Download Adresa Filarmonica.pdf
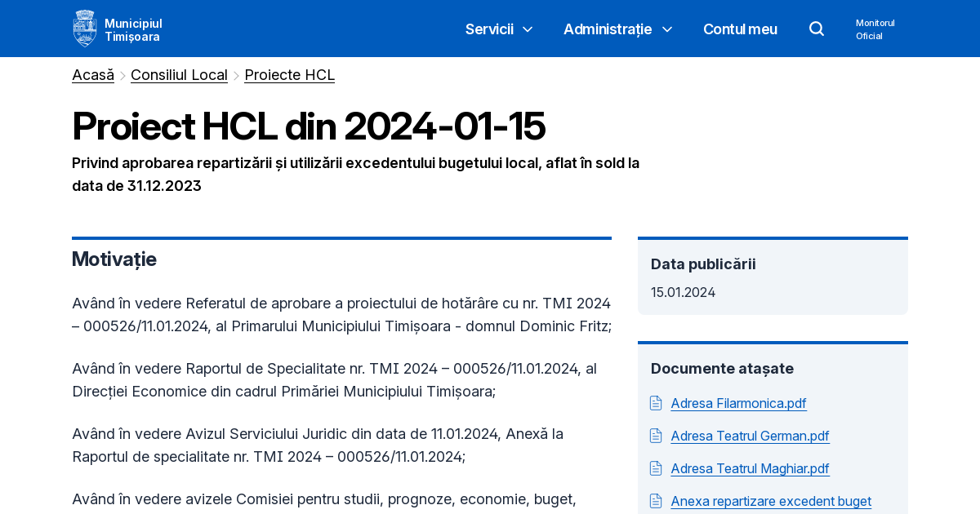 738,403
